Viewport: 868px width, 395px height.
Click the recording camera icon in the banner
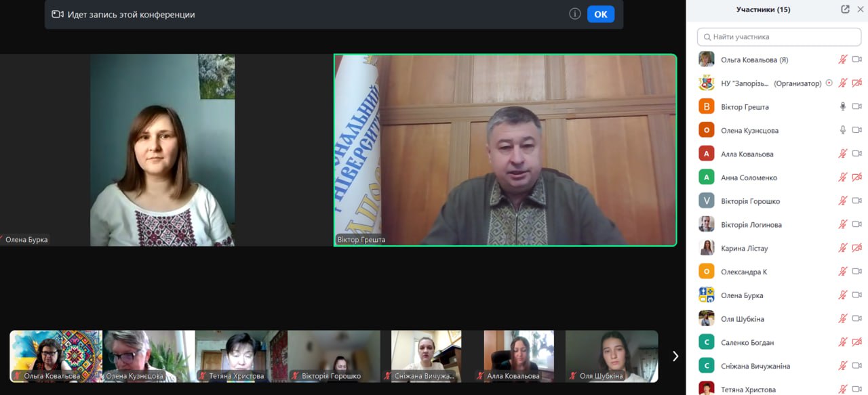point(58,14)
